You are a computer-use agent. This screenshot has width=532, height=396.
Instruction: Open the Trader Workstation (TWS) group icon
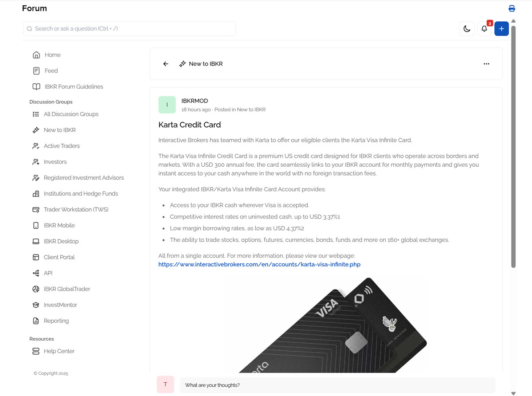point(35,209)
